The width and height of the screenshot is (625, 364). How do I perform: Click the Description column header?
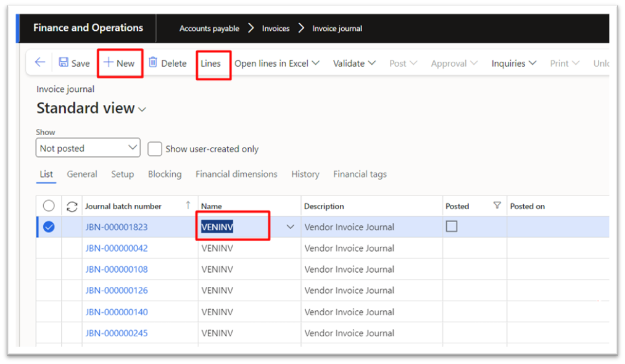324,206
